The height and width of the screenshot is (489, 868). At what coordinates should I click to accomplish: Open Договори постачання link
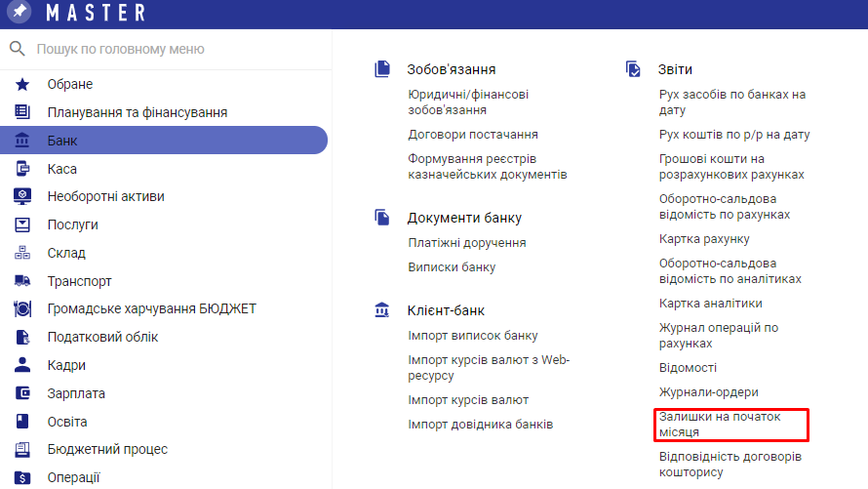tap(473, 134)
